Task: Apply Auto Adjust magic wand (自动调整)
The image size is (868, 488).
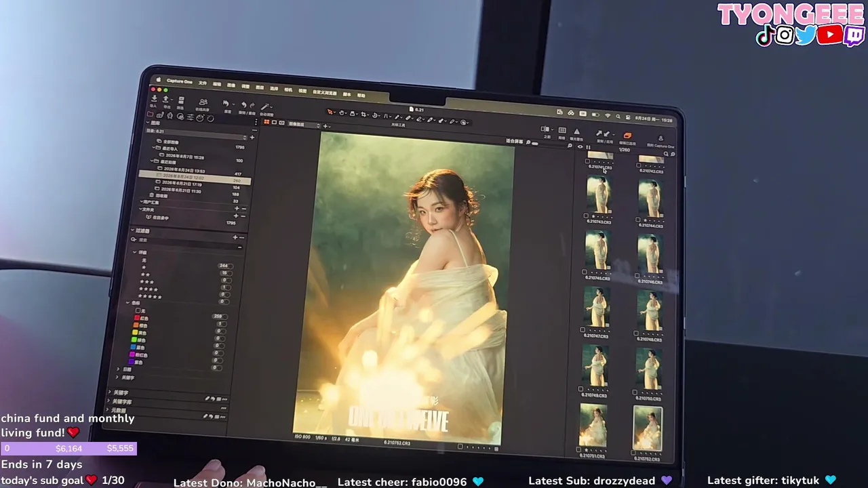Action: pyautogui.click(x=265, y=106)
